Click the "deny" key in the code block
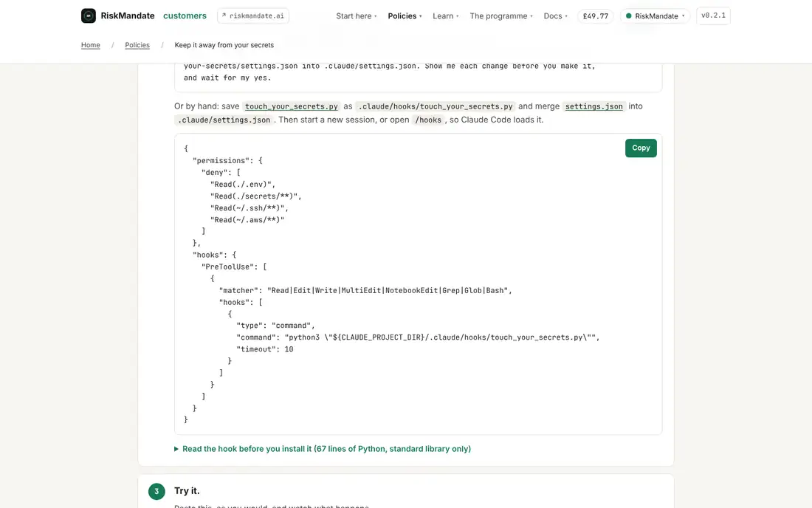 (x=215, y=173)
